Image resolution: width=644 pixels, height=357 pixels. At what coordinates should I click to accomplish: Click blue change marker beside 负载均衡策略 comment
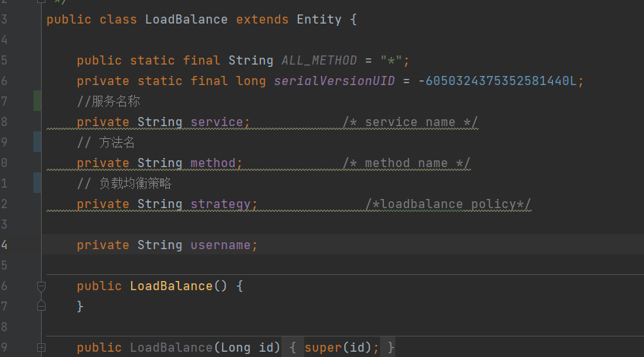coord(37,183)
